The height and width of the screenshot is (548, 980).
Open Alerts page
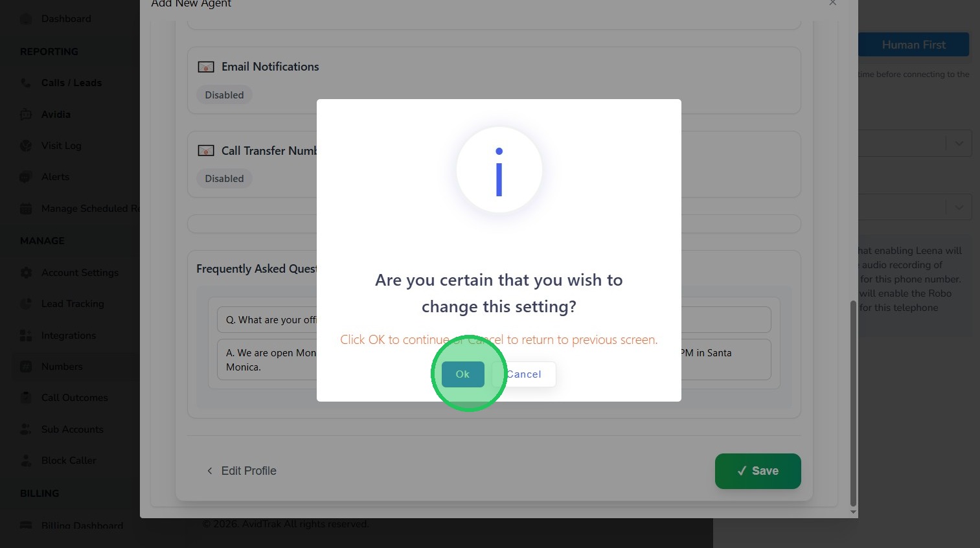(x=55, y=177)
